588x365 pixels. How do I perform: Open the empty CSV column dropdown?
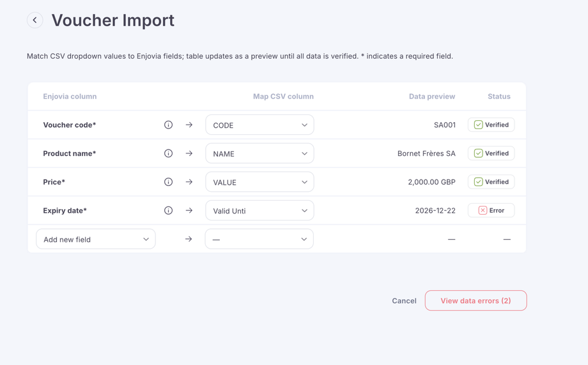[x=259, y=239]
